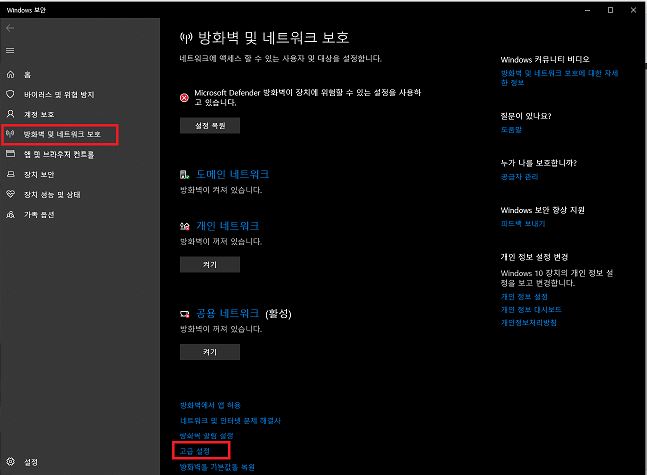Click the Microsoft Defender warning message text
647x475 pixels.
click(x=307, y=97)
